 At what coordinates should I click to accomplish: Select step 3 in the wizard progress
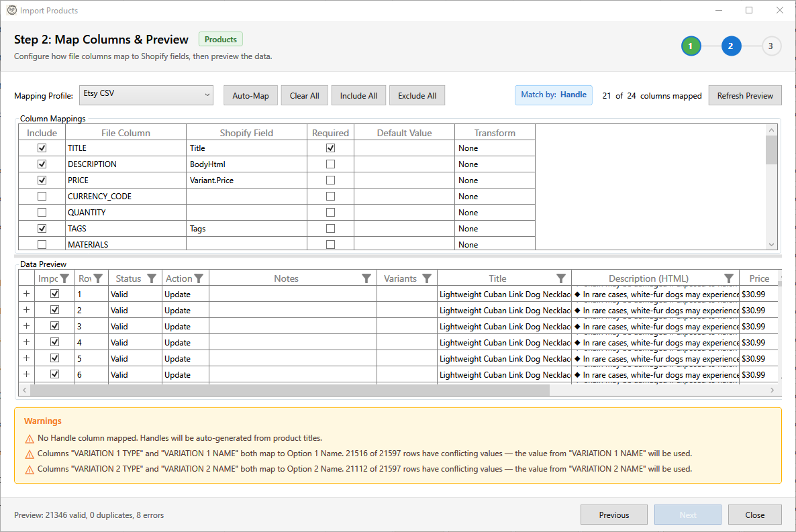point(771,46)
